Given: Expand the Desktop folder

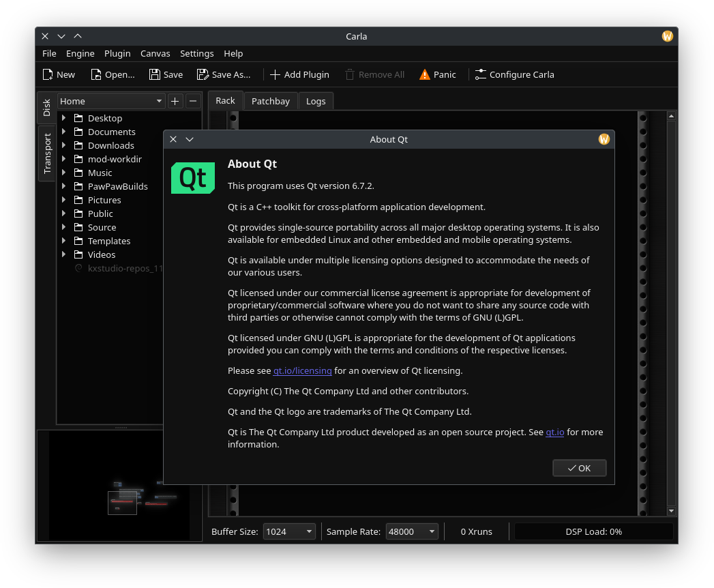Looking at the screenshot, I should 63,118.
